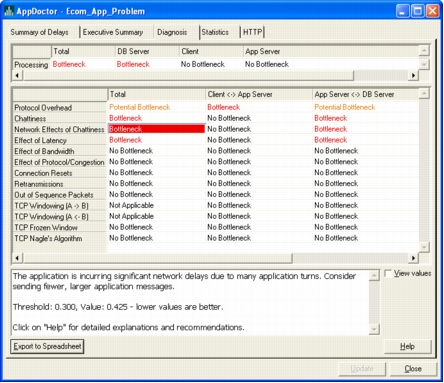Viewport: 444px width, 383px height.
Task: Select Chattiness Total Bottleneck cell
Action: pyautogui.click(x=156, y=118)
